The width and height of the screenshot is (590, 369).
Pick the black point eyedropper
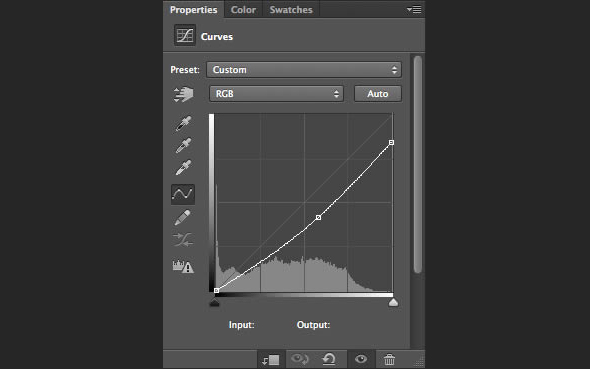point(183,123)
